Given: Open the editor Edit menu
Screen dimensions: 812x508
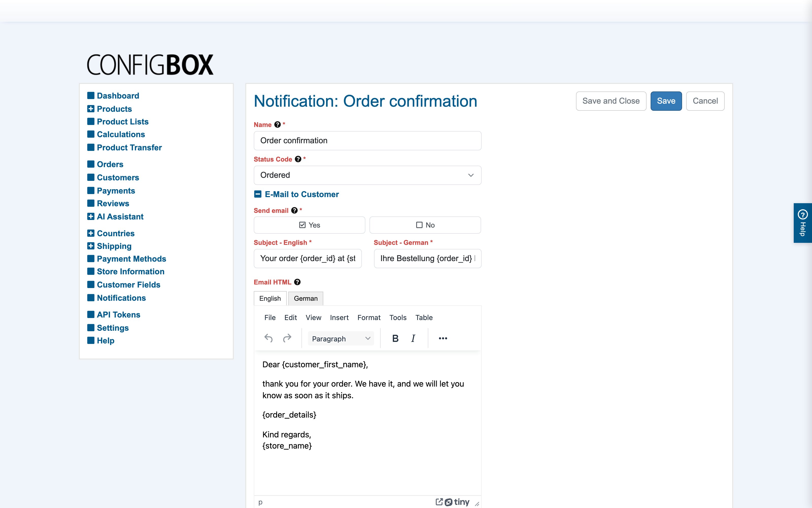Looking at the screenshot, I should tap(290, 317).
